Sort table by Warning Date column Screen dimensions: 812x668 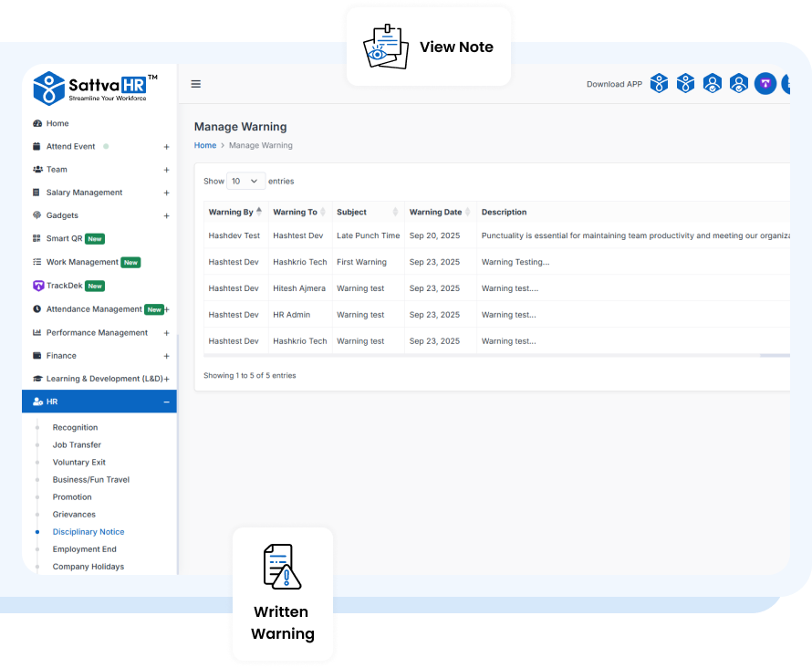tap(468, 212)
